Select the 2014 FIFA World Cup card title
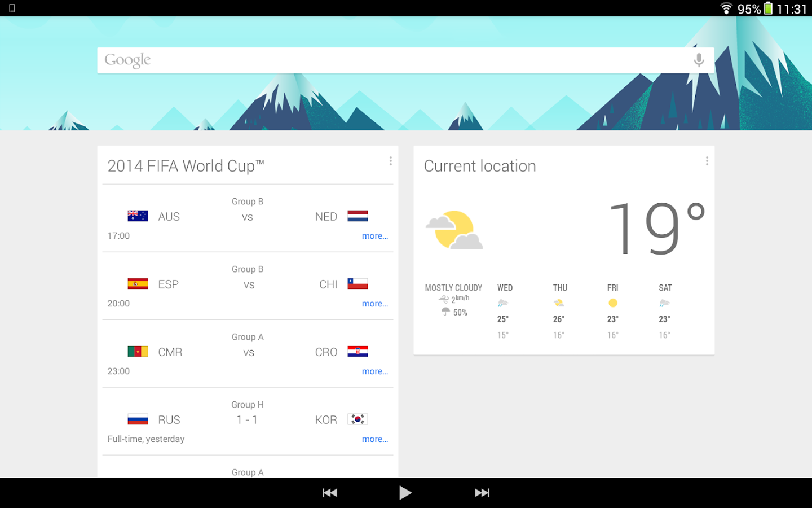812x508 pixels. tap(186, 165)
